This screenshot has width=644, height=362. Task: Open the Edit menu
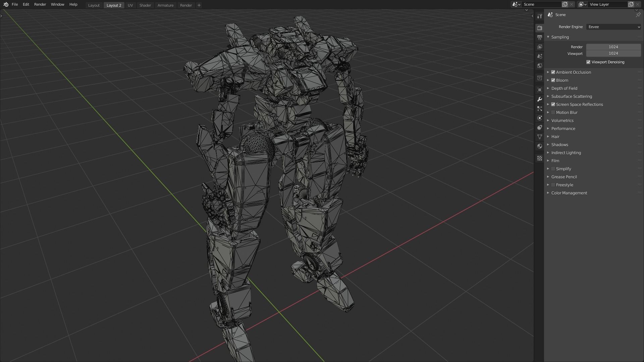pos(26,4)
